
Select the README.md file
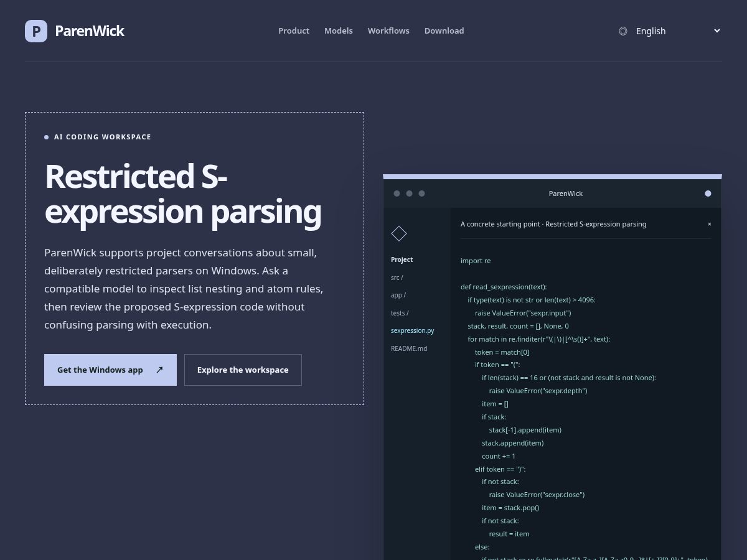point(409,348)
